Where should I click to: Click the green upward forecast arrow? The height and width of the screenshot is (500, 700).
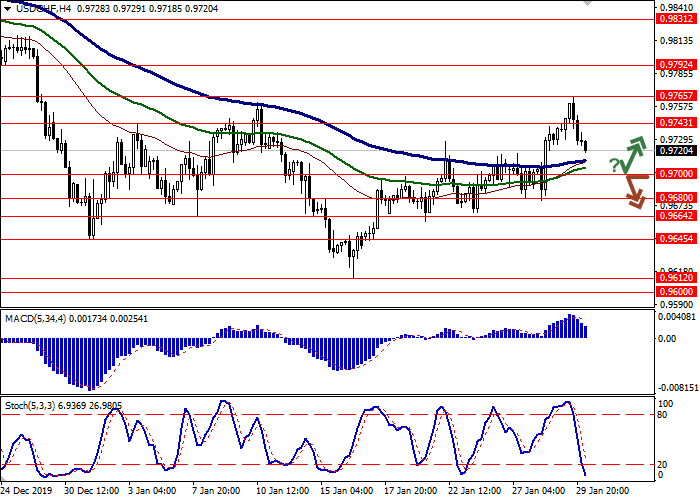[632, 151]
